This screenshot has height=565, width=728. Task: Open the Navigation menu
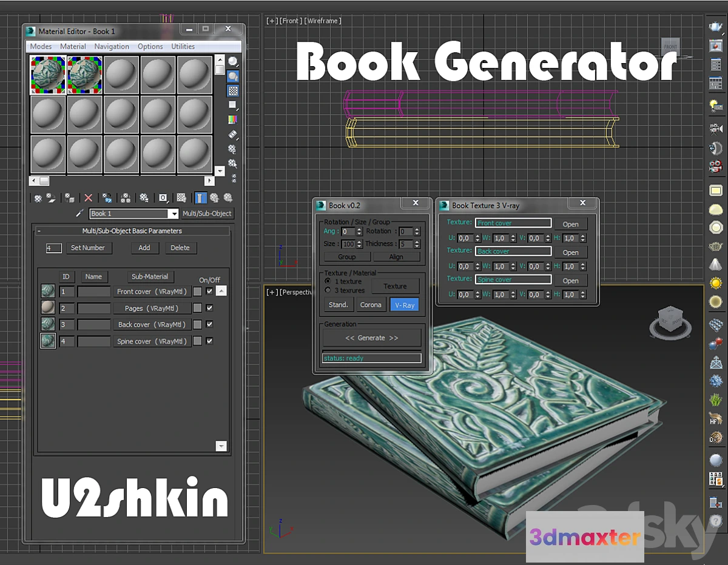click(x=112, y=47)
